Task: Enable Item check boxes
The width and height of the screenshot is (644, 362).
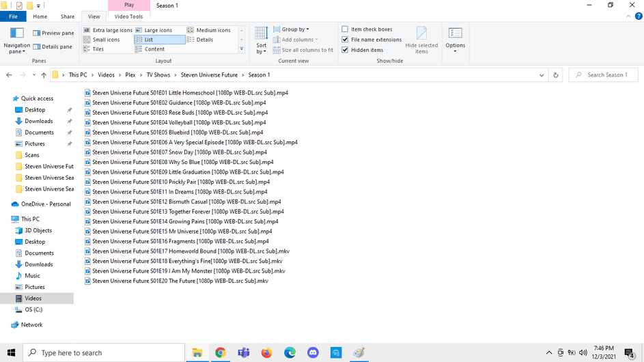Action: 367,29
